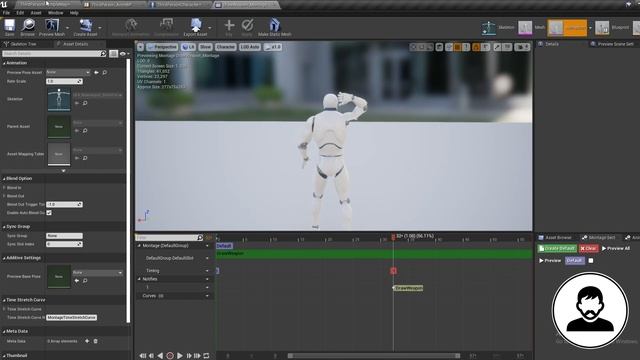
Task: Open the Perspective viewport menu
Action: (162, 47)
